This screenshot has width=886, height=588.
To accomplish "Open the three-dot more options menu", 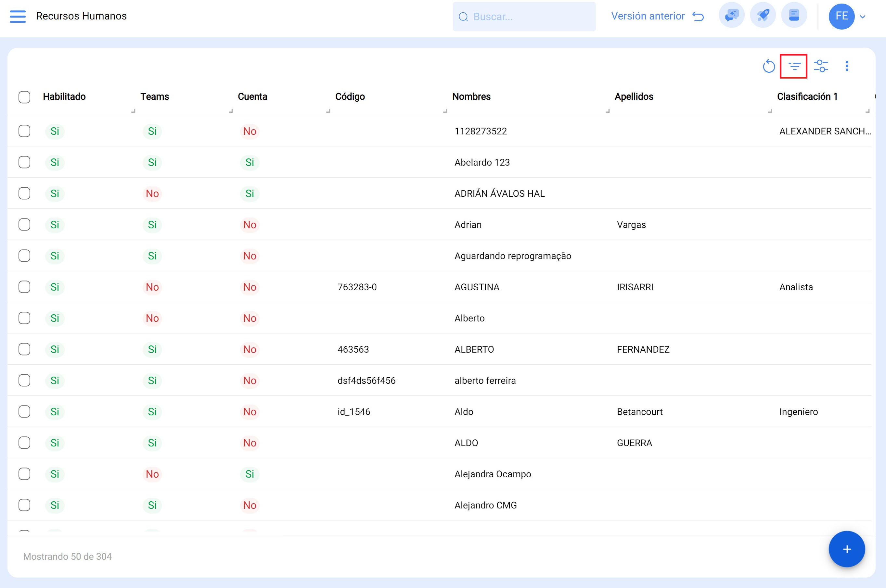I will [847, 66].
